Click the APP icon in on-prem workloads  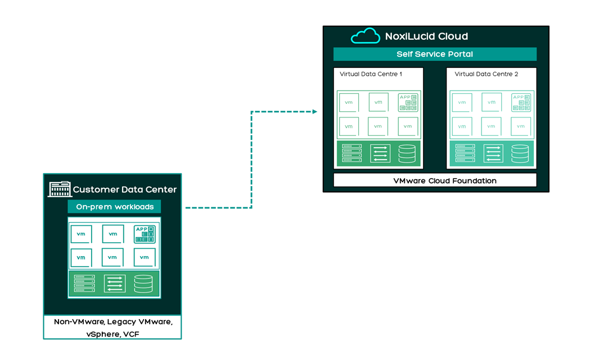tap(145, 234)
